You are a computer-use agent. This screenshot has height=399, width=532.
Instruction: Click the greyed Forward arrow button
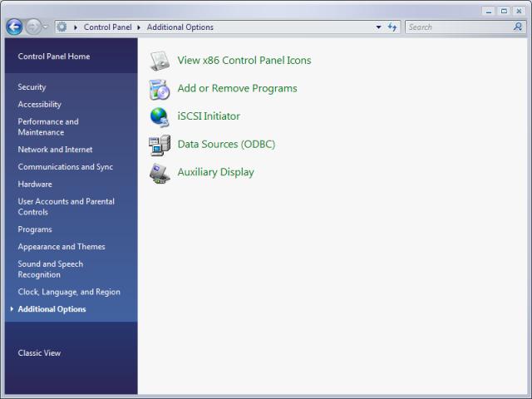click(x=33, y=27)
